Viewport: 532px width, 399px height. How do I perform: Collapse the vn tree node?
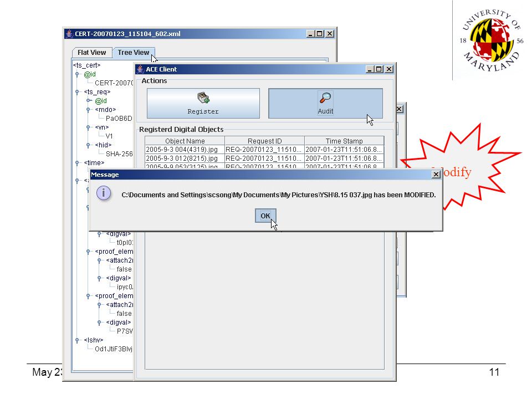point(88,127)
